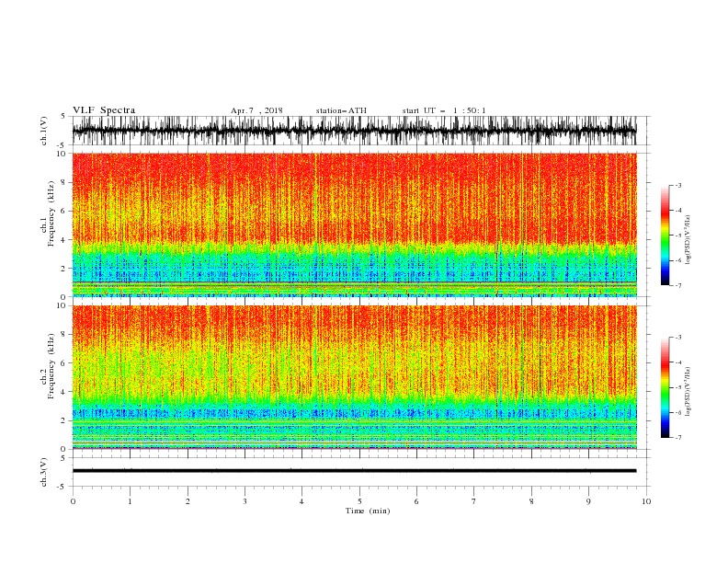Click the "-7" tick on ch.2 colorbar
The image size is (728, 563).
[x=677, y=438]
